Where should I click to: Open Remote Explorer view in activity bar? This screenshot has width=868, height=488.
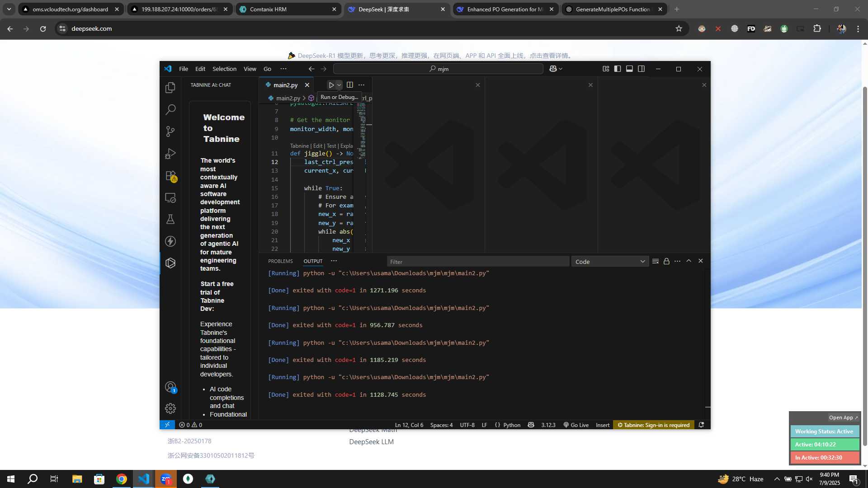(170, 198)
